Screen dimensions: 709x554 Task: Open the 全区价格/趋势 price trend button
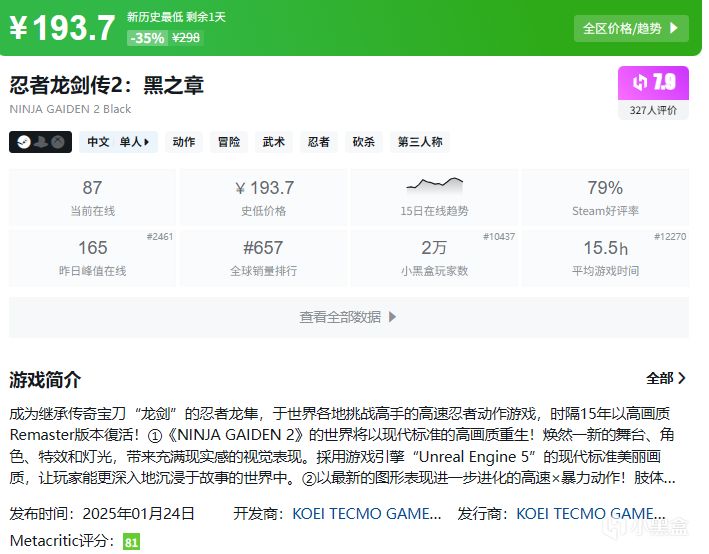tap(631, 28)
